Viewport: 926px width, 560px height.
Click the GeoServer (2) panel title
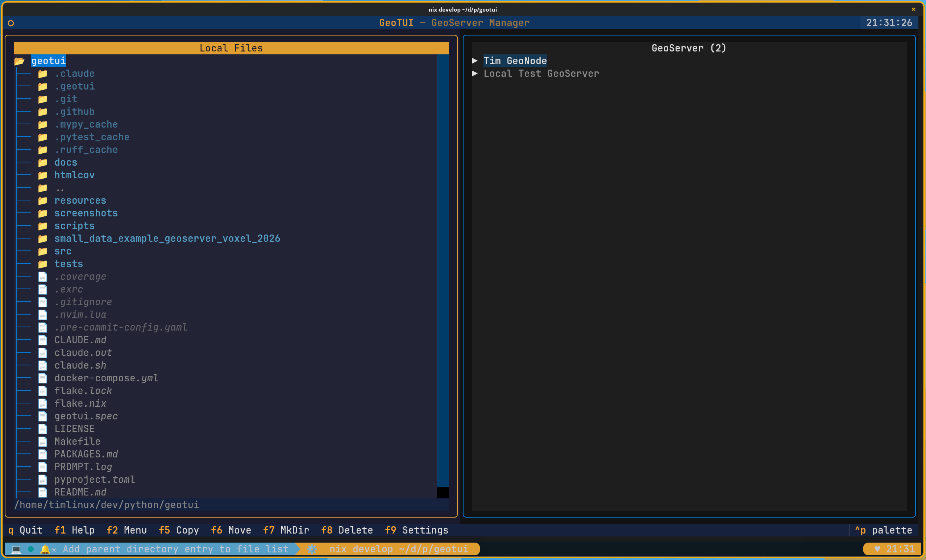pyautogui.click(x=689, y=48)
